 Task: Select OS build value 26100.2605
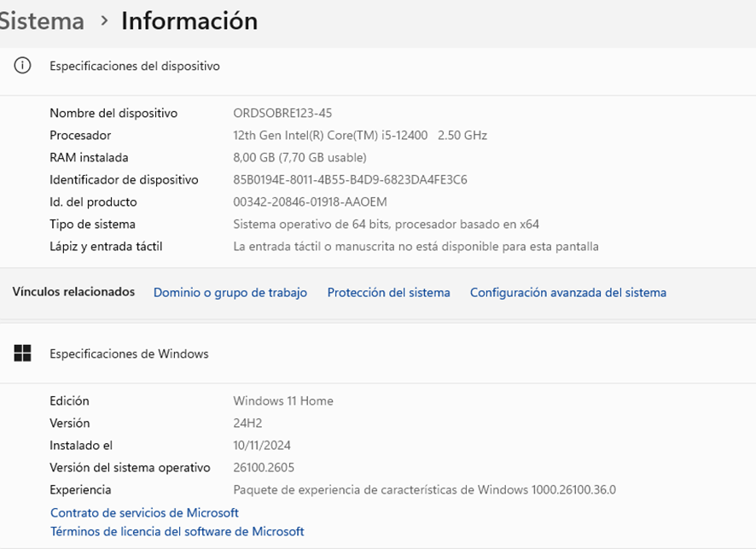tap(264, 467)
